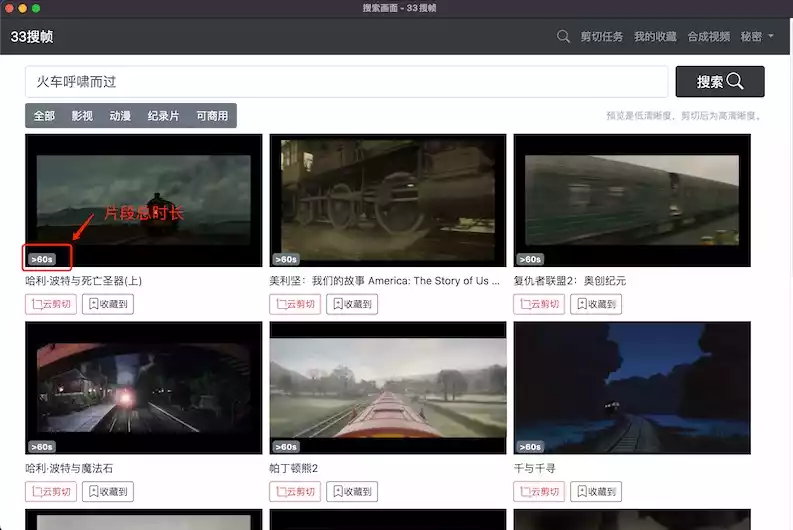
Task: Click 收藏到 under 美利坚：我们的故事
Action: tap(352, 304)
